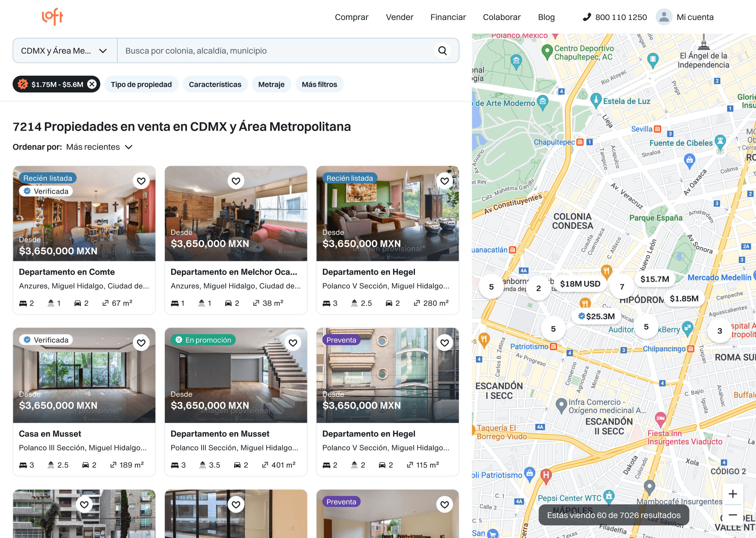This screenshot has height=538, width=756.
Task: Click the Loft logo
Action: [52, 16]
